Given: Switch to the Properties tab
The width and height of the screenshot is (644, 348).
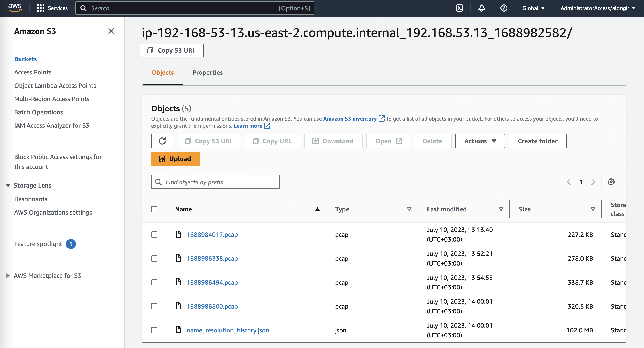Looking at the screenshot, I should pyautogui.click(x=207, y=72).
